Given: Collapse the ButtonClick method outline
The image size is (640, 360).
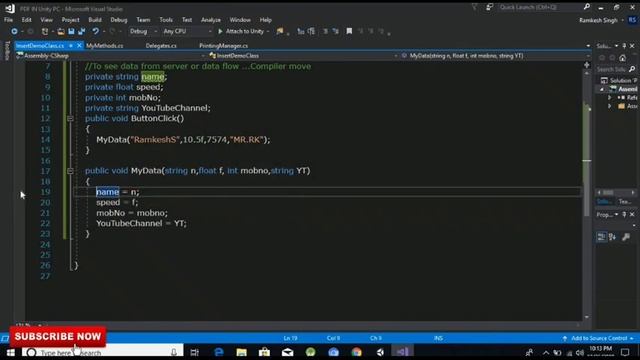Looking at the screenshot, I should pos(70,118).
